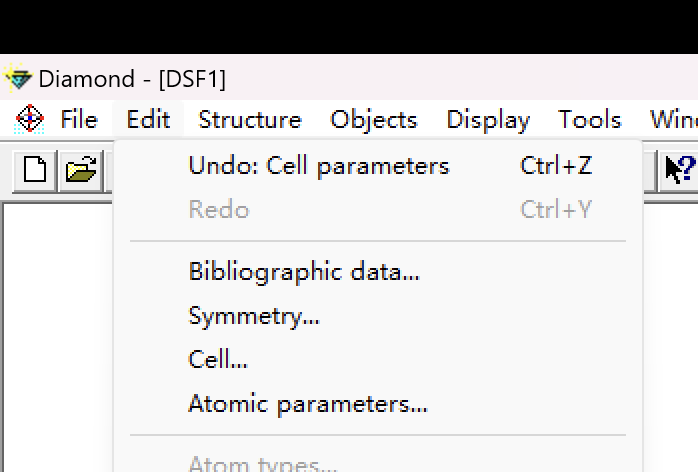This screenshot has width=698, height=472.
Task: Activate the context help cursor icon
Action: point(679,169)
